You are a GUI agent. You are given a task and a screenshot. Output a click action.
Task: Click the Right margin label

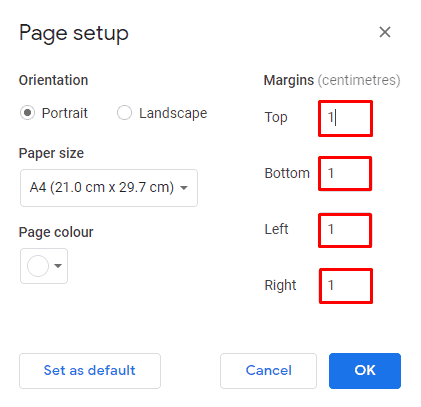tap(280, 286)
